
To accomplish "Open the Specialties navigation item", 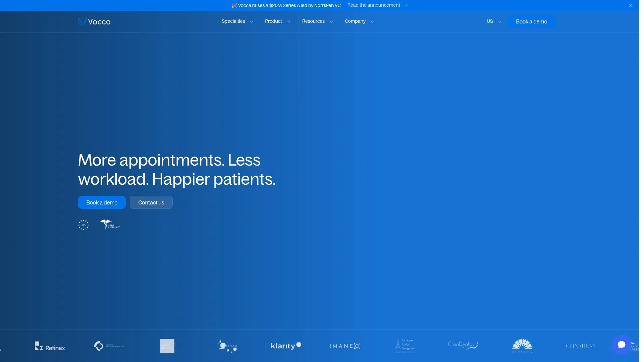I will pos(233,21).
